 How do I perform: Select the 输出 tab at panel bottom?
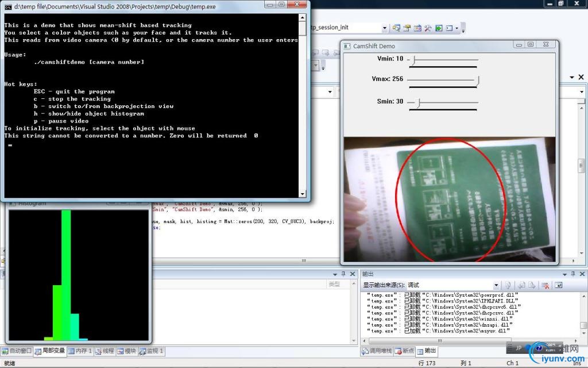[427, 351]
